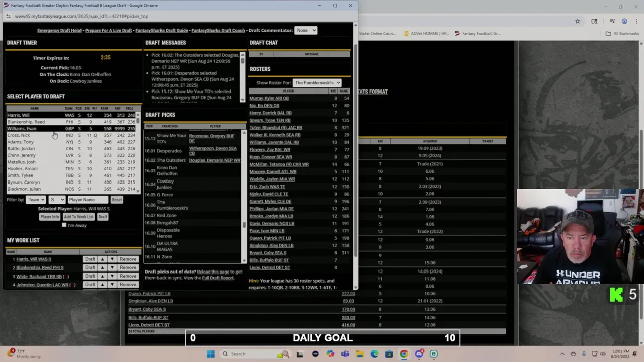The height and width of the screenshot is (362, 644).
Task: Open FantasySharks Draft Coach link
Action: tap(218, 30)
